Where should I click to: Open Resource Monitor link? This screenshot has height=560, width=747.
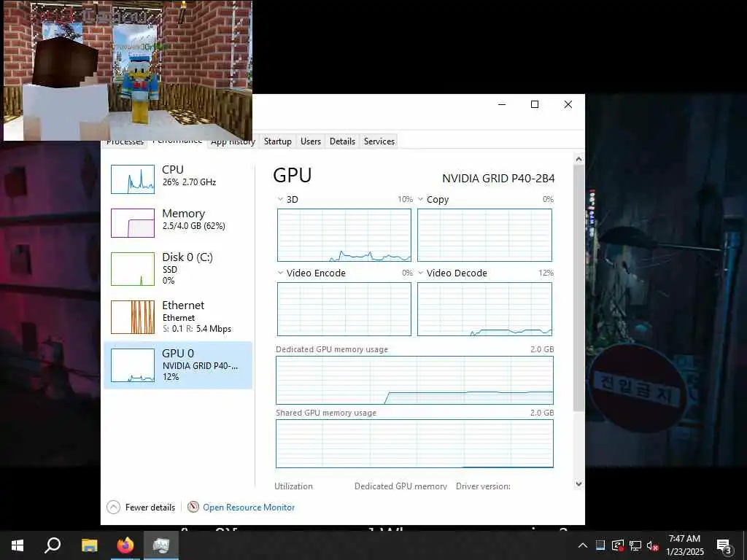[x=249, y=507]
